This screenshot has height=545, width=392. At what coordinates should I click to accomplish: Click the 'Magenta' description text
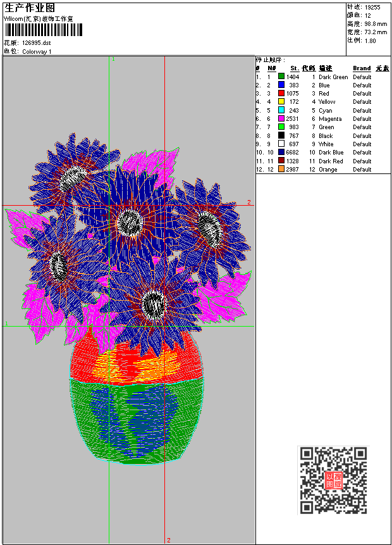pyautogui.click(x=330, y=119)
